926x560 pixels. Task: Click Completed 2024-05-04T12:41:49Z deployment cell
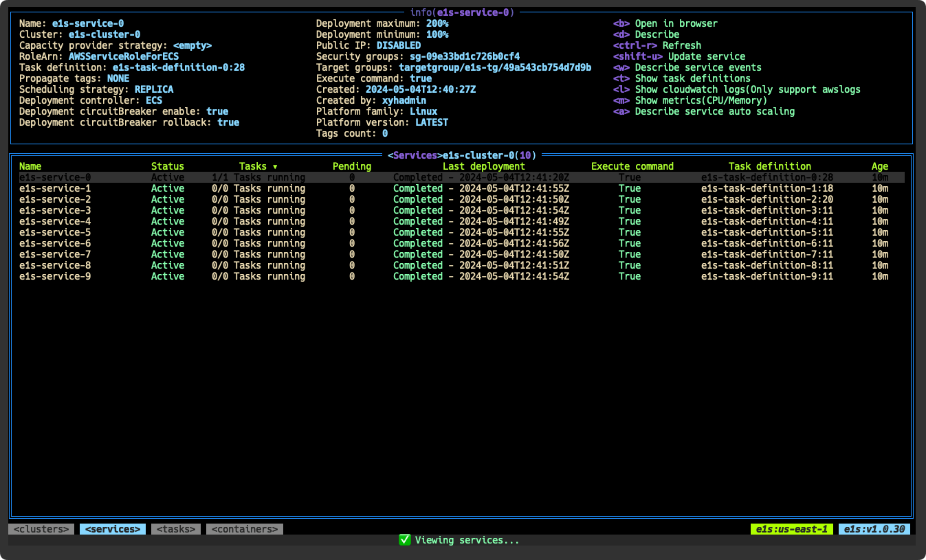point(481,221)
